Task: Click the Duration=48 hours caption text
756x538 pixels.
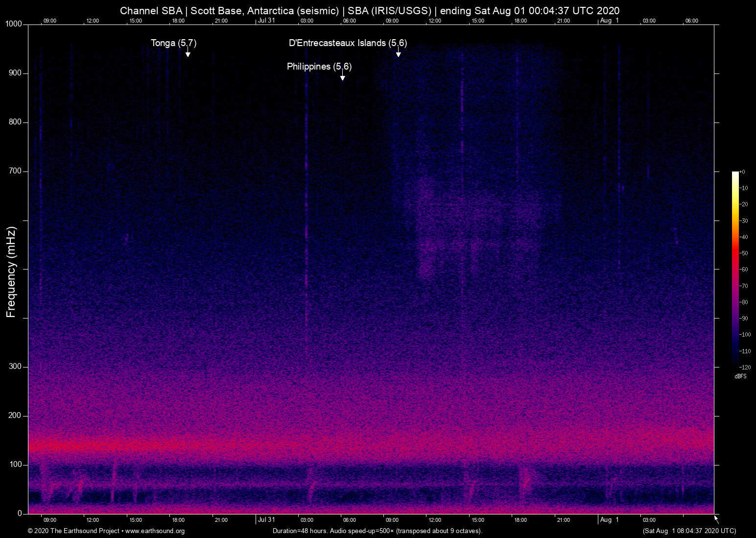Action: [377, 531]
